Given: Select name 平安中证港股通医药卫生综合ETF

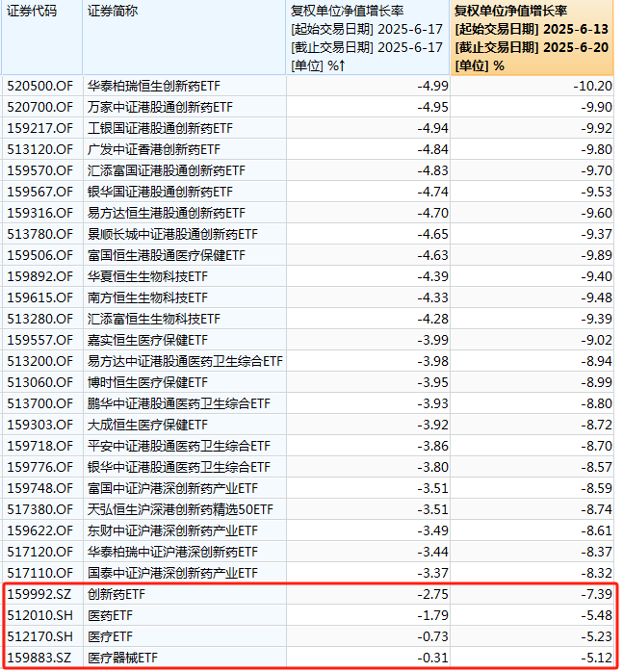Looking at the screenshot, I should pos(179,446).
